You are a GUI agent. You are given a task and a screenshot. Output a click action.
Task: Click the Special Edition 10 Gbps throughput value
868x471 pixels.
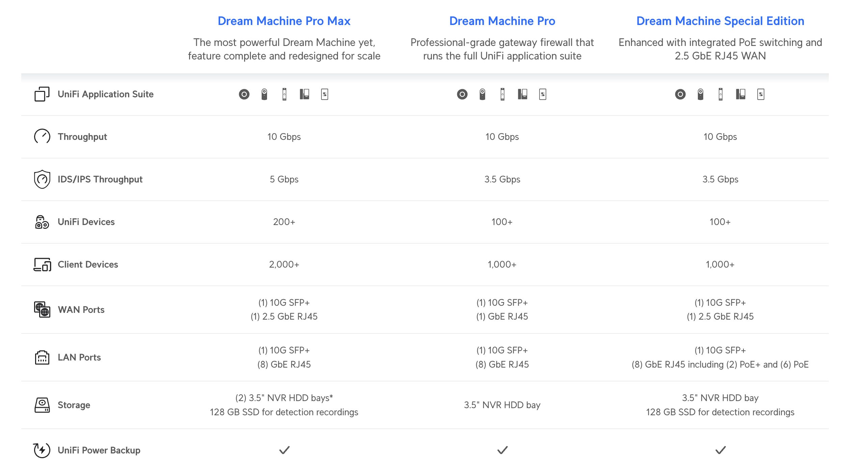[x=720, y=137]
